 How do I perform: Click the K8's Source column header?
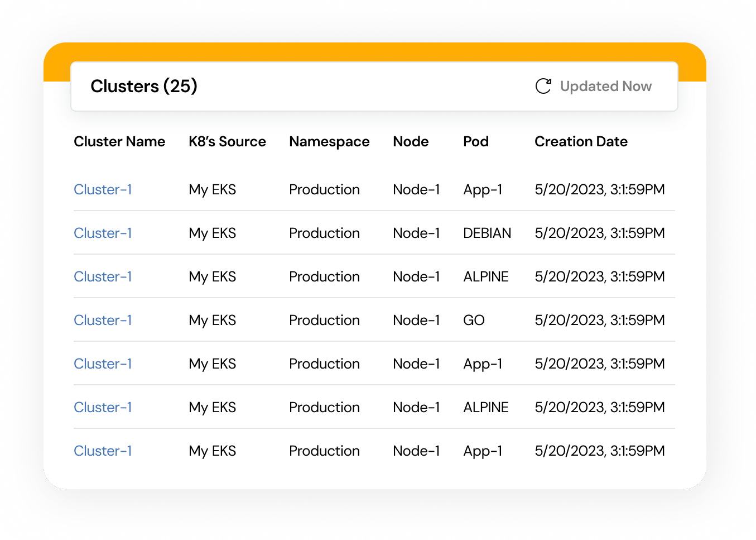[x=227, y=142]
